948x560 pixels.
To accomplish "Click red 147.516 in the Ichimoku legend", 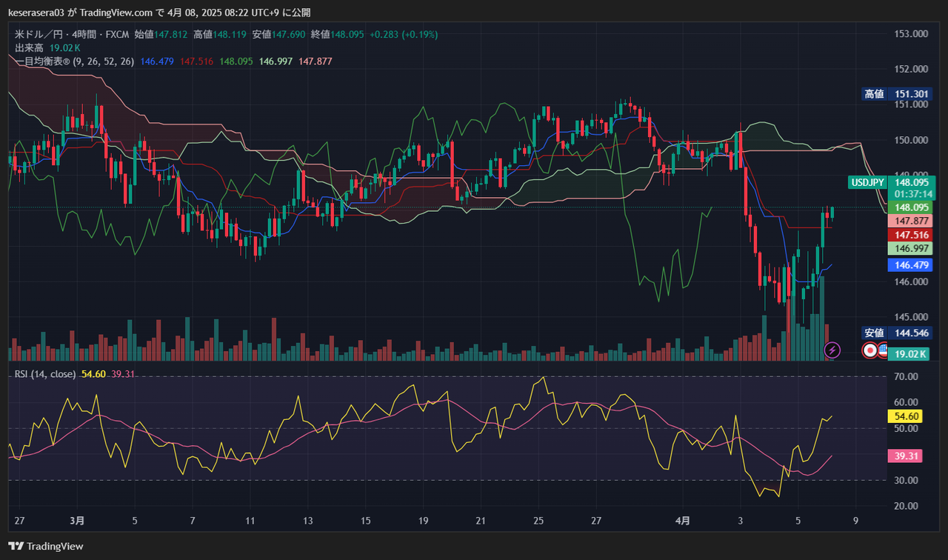I will pos(196,61).
